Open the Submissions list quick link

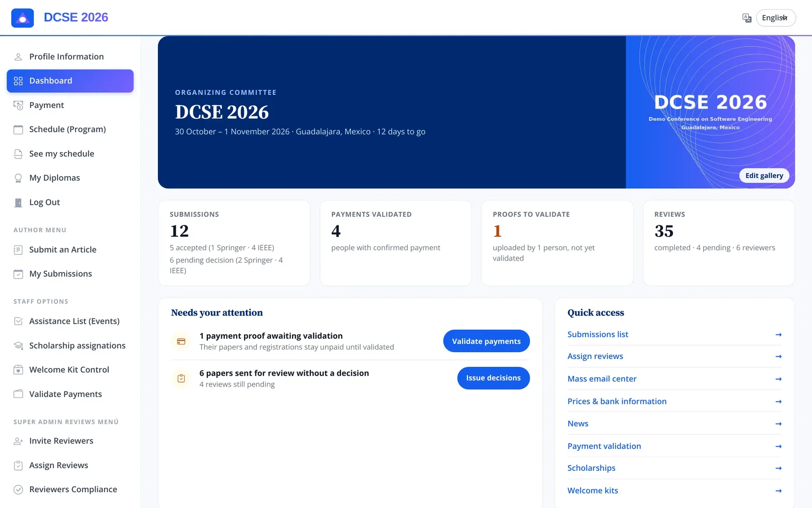[674, 334]
